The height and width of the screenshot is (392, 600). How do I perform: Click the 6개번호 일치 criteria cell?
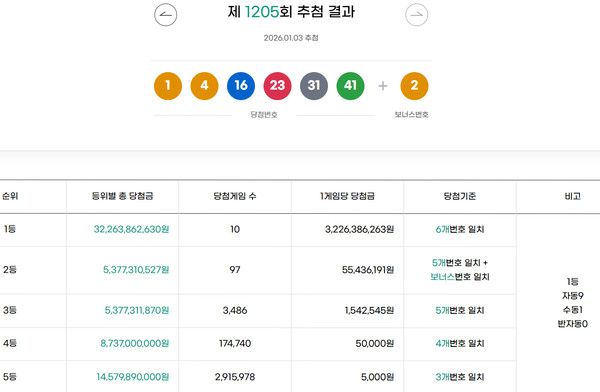click(x=460, y=229)
